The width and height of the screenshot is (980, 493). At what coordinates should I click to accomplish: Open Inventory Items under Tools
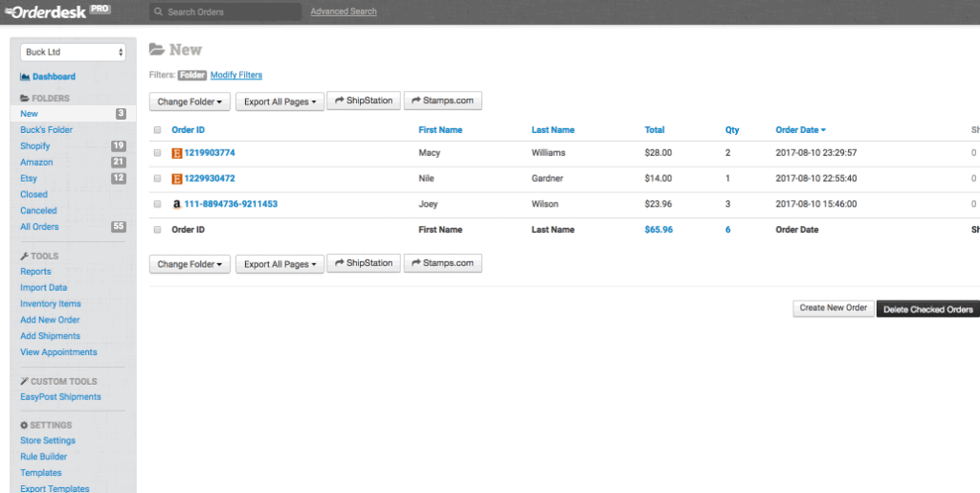click(x=51, y=303)
